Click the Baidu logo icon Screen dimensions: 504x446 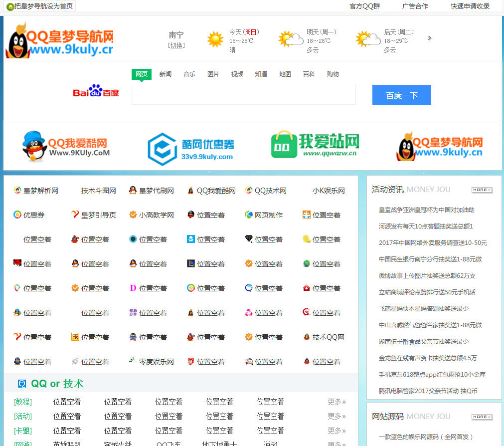(96, 91)
